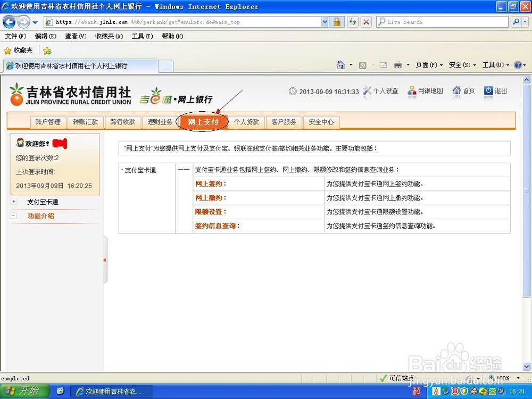Open the 查看(V) menu

click(76, 36)
